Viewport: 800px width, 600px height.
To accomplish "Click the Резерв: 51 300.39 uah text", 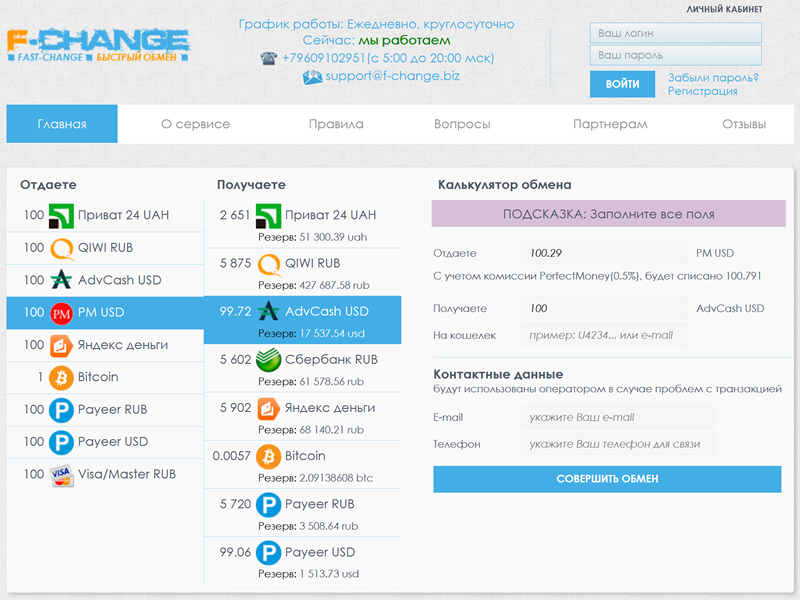I will click(312, 237).
